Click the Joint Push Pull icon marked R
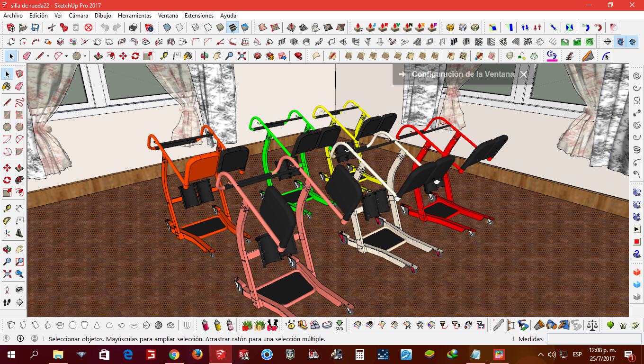 (384, 27)
